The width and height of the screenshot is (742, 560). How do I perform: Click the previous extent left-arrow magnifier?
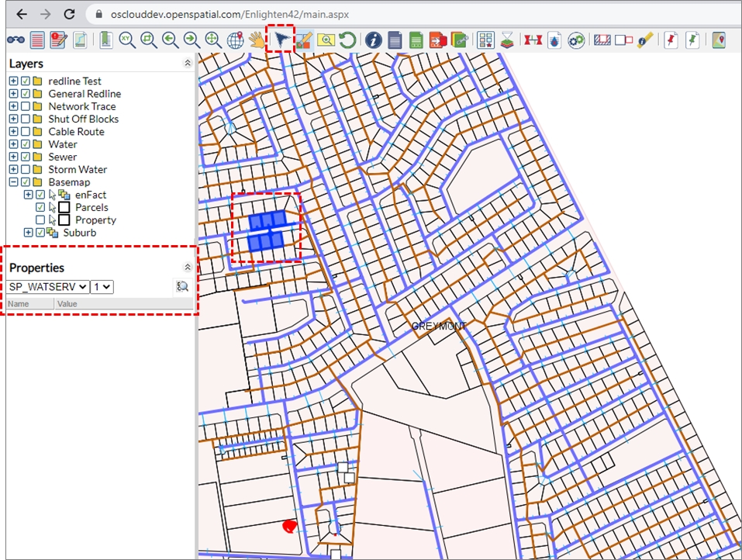170,40
